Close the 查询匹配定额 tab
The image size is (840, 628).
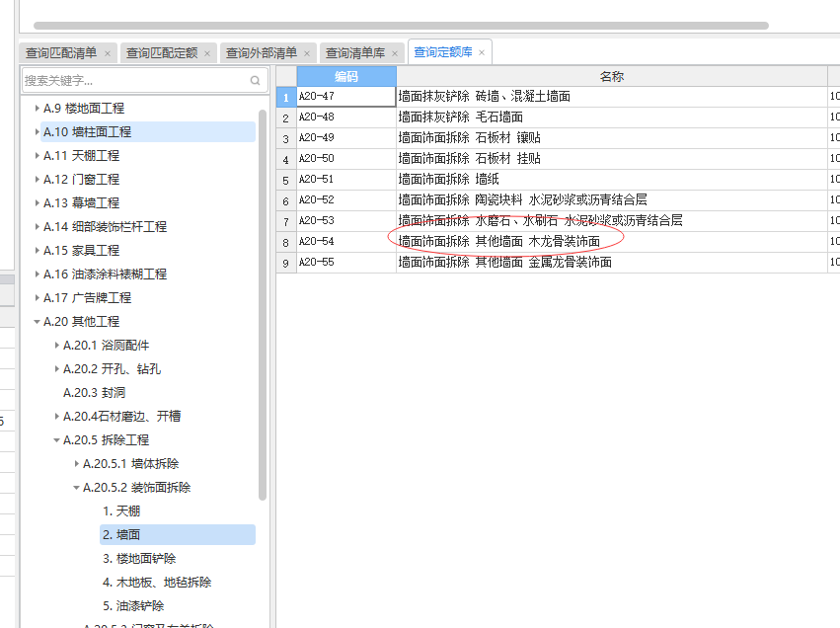click(x=207, y=53)
